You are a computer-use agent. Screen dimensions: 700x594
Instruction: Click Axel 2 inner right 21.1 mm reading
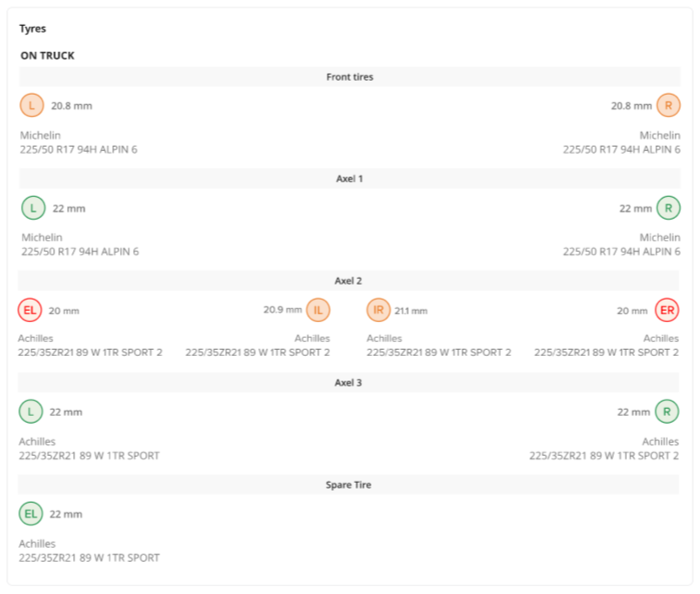(x=411, y=311)
